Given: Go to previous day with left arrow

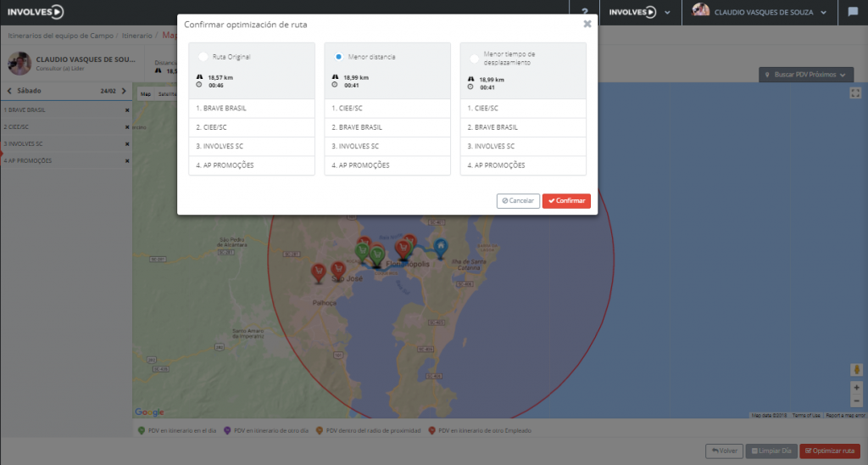Looking at the screenshot, I should click(8, 91).
